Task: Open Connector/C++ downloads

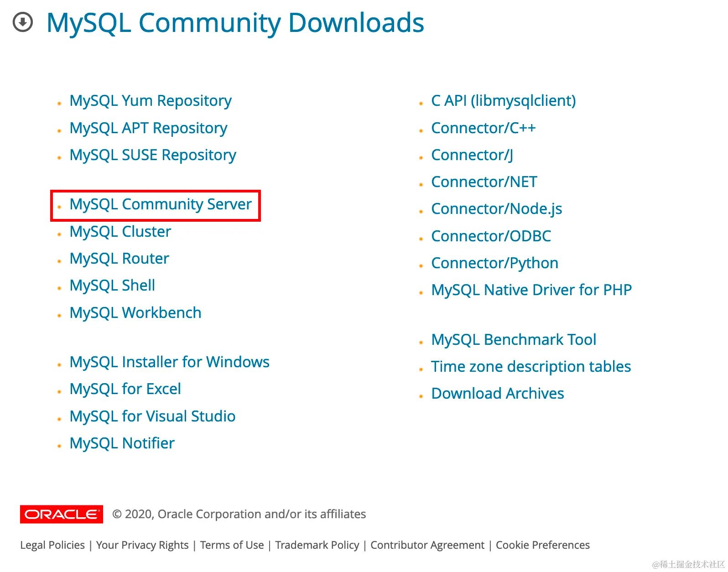Action: (x=484, y=128)
